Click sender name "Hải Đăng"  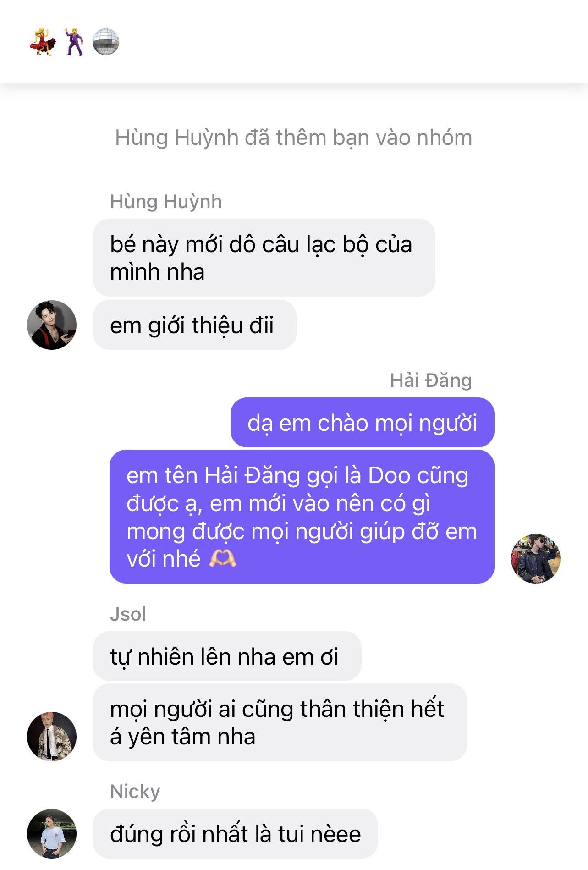pyautogui.click(x=431, y=380)
